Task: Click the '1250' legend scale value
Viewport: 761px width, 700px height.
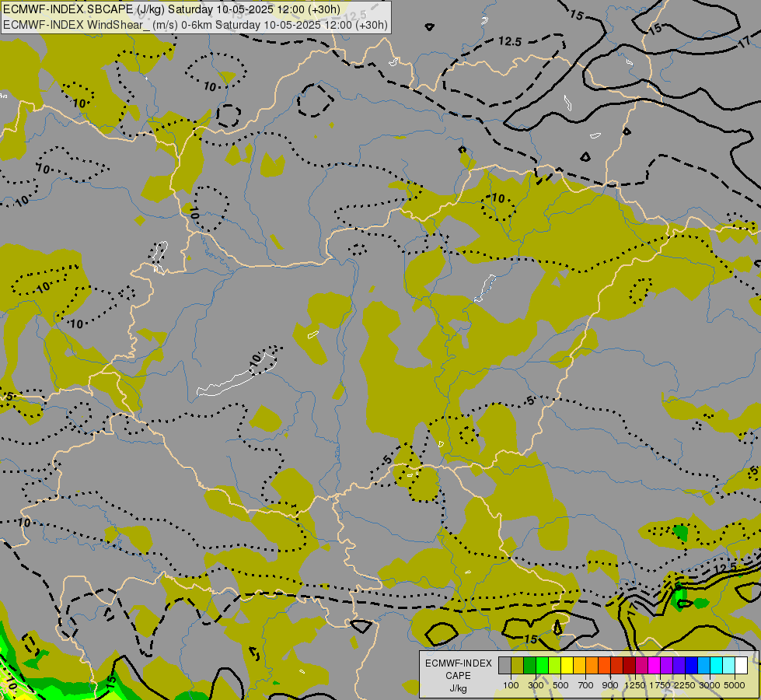Action: point(635,685)
